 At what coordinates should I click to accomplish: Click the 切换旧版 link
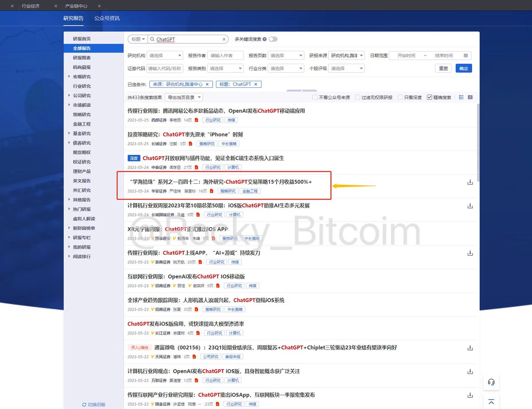tap(97, 405)
